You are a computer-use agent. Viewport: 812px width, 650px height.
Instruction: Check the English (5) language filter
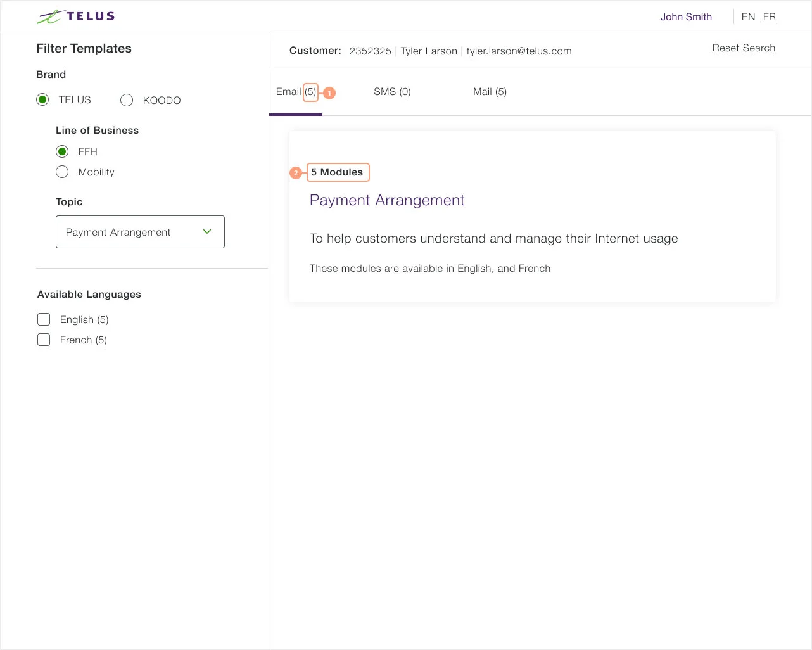44,319
